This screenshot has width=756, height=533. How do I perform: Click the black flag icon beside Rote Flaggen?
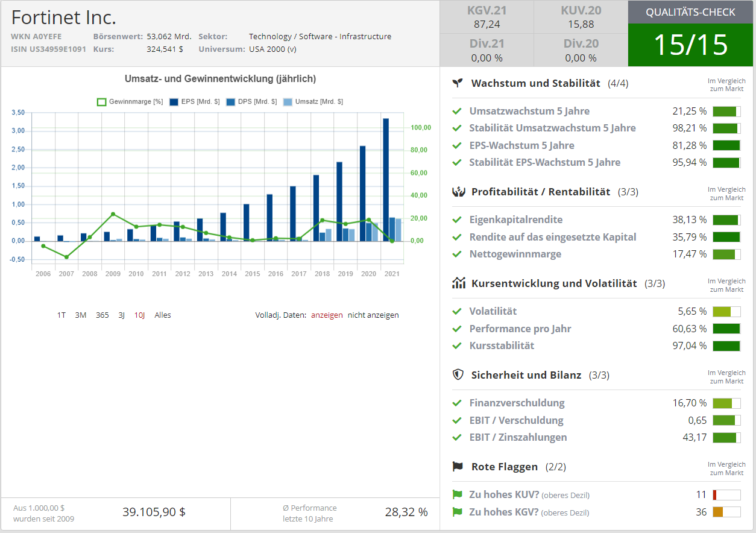coord(458,467)
